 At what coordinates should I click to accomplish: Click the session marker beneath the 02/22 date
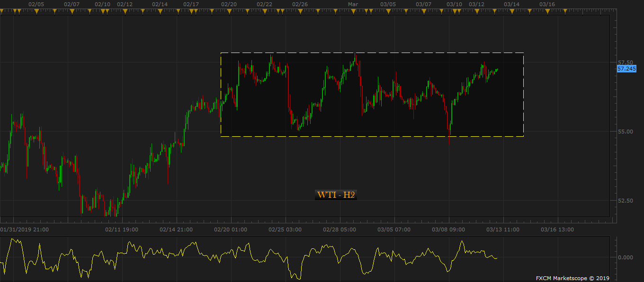[264, 12]
